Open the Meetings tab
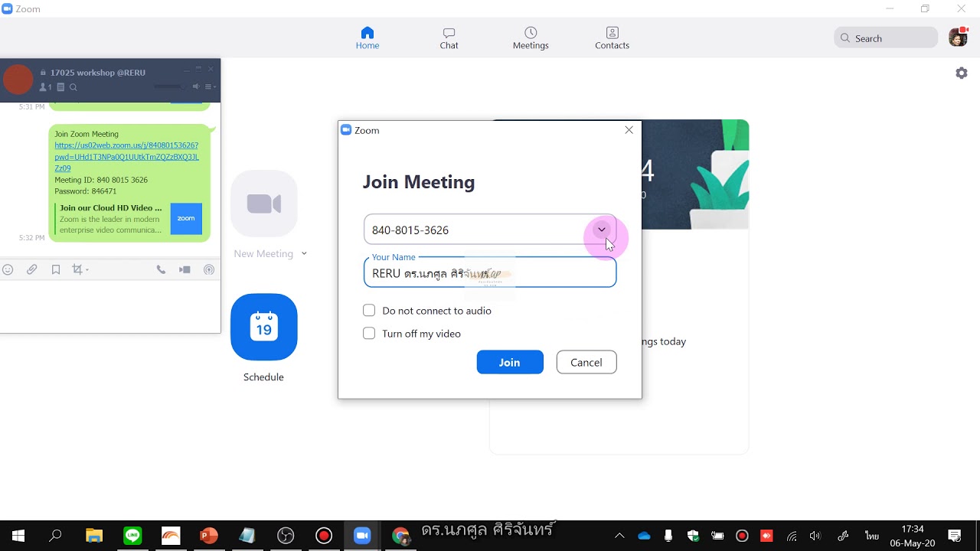Screen dimensions: 980x551 tap(531, 37)
